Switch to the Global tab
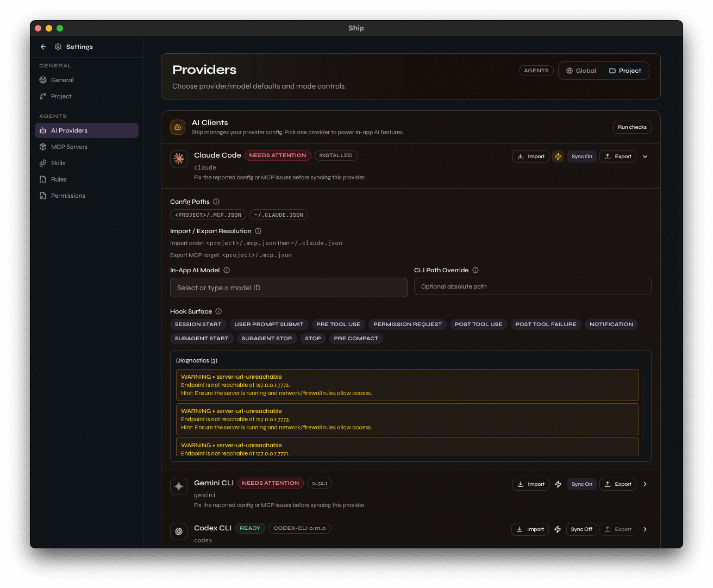Viewport: 713px width, 588px height. click(581, 71)
